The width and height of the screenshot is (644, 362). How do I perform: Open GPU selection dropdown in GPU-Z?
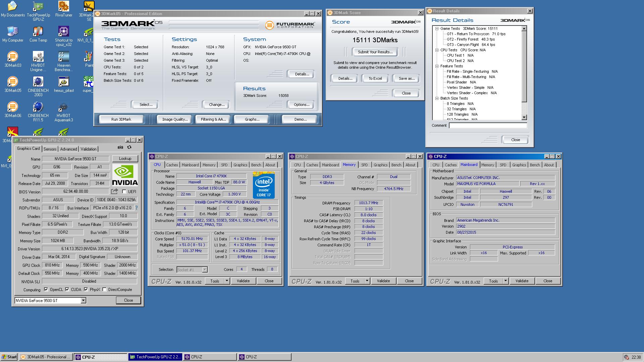[83, 301]
